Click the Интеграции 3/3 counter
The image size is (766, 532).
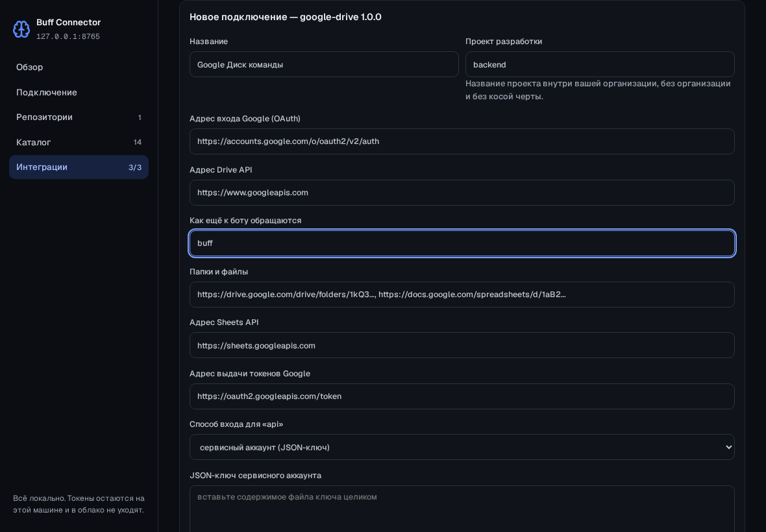(x=135, y=167)
